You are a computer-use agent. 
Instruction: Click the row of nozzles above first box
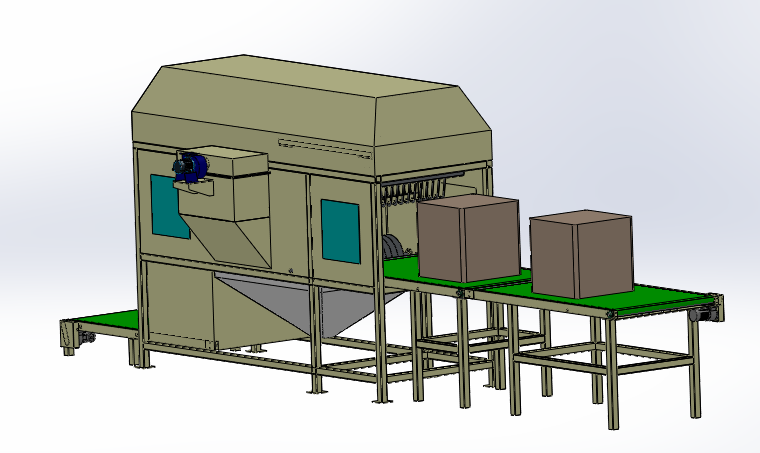pyautogui.click(x=410, y=190)
